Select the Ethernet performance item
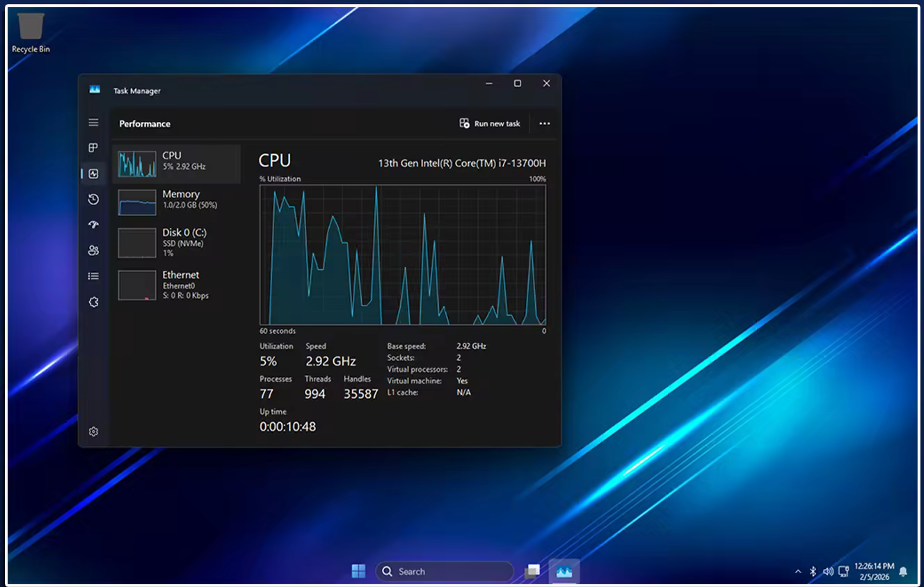Image resolution: width=924 pixels, height=587 pixels. pos(177,285)
